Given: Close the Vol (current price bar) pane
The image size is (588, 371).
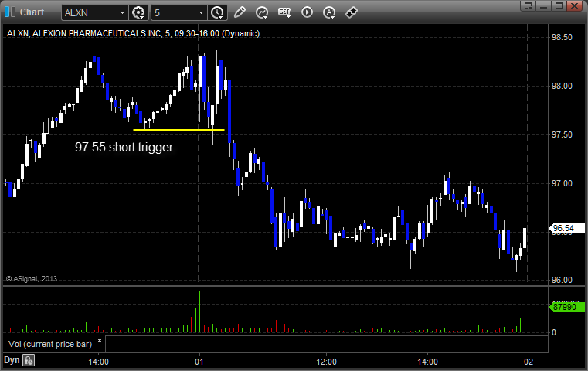Looking at the screenshot, I should point(100,341).
